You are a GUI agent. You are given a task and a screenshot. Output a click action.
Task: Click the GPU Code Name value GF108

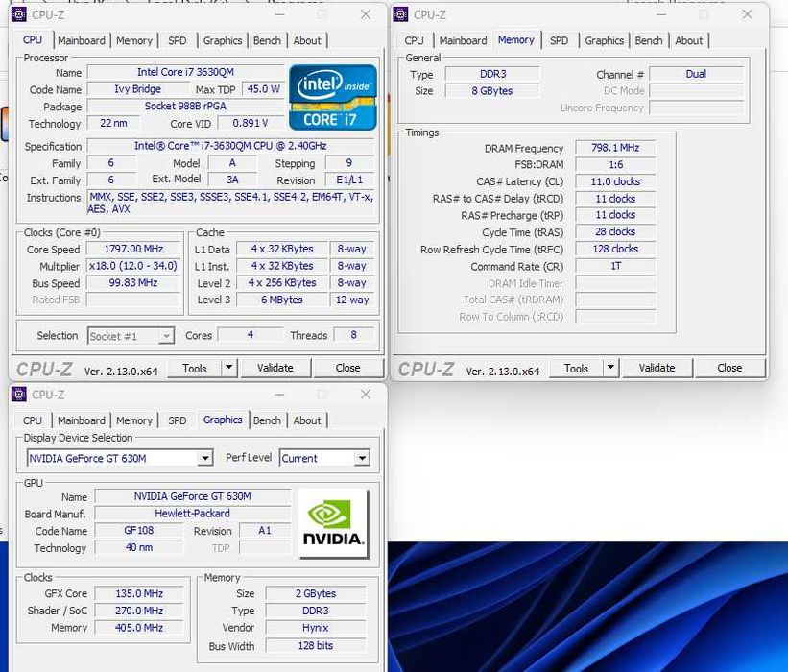139,530
